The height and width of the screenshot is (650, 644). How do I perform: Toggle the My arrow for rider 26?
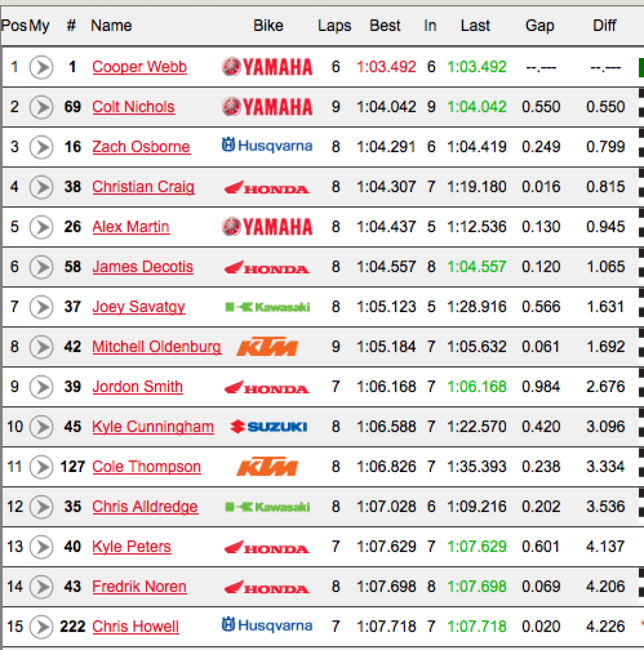click(41, 227)
